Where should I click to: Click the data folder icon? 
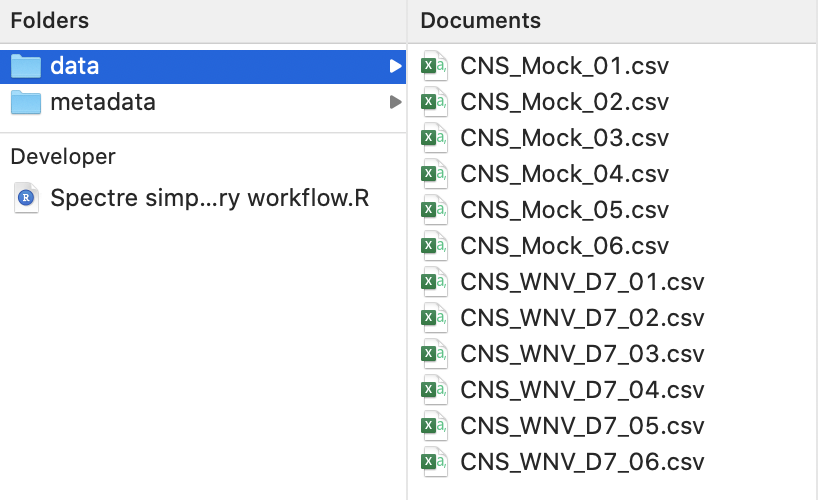pos(25,66)
